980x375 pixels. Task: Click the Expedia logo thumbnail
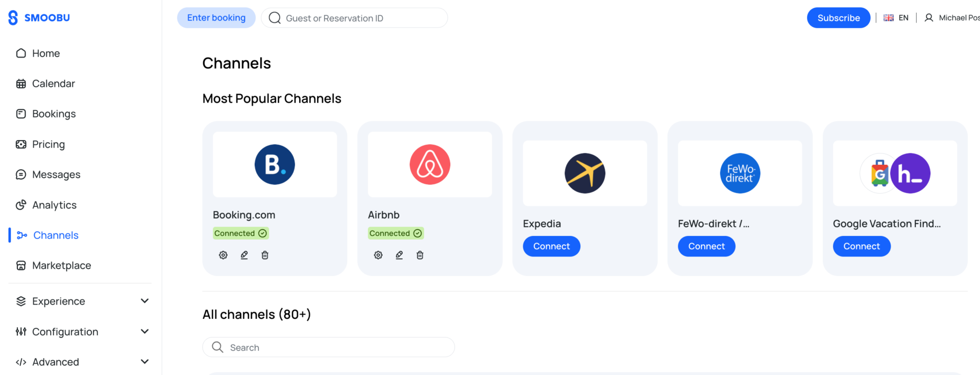585,173
